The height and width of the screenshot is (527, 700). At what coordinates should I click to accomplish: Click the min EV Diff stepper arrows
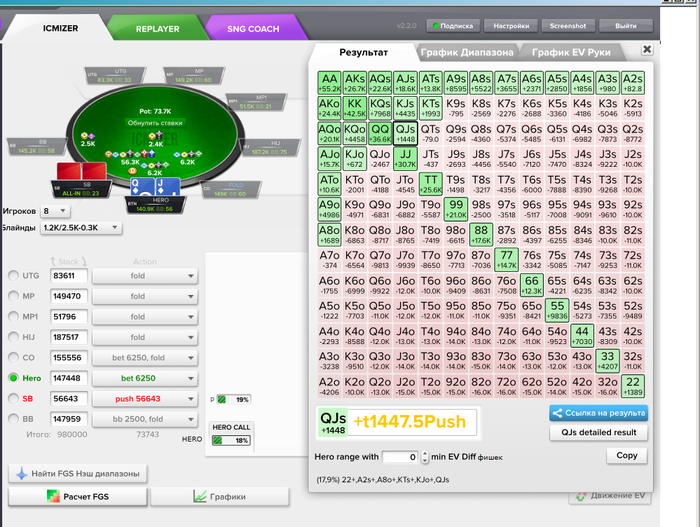click(x=425, y=457)
